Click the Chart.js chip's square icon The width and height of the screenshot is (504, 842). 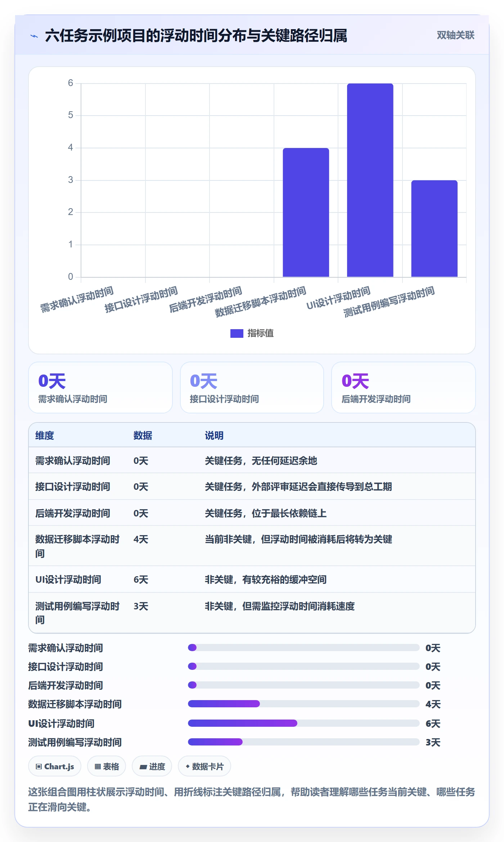pyautogui.click(x=39, y=766)
